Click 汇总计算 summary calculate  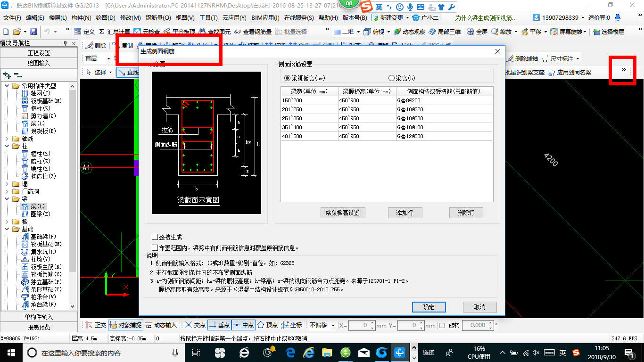pyautogui.click(x=115, y=32)
